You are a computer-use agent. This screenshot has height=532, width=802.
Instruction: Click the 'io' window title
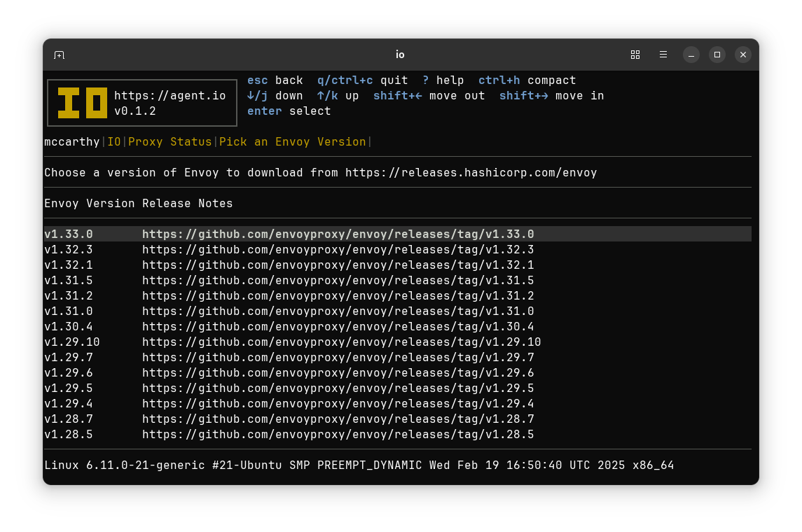[400, 55]
